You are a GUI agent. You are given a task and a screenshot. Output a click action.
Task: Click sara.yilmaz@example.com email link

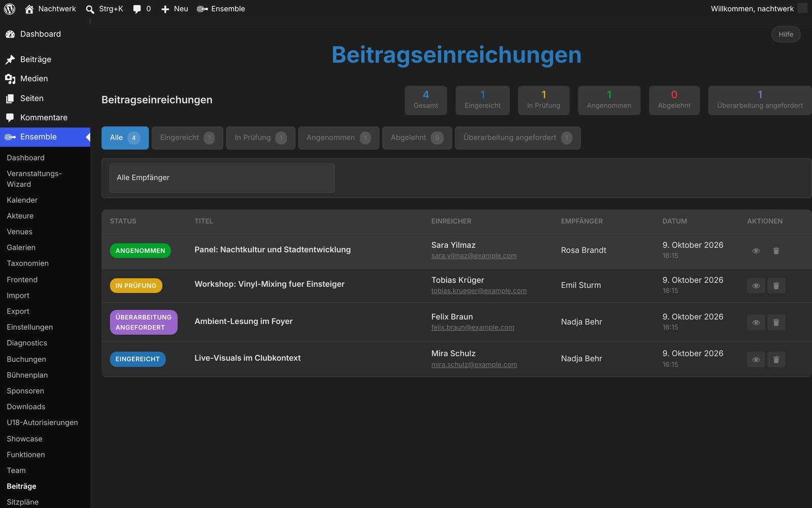point(474,256)
